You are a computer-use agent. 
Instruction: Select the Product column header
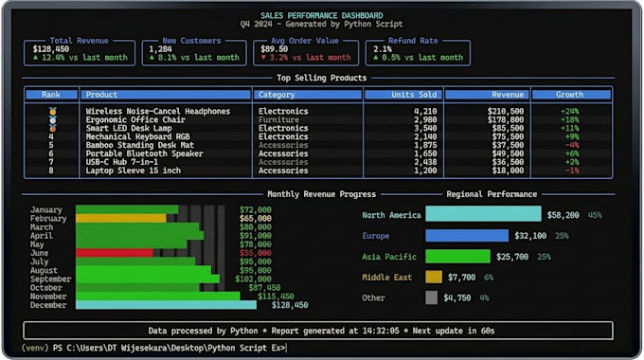coord(166,95)
